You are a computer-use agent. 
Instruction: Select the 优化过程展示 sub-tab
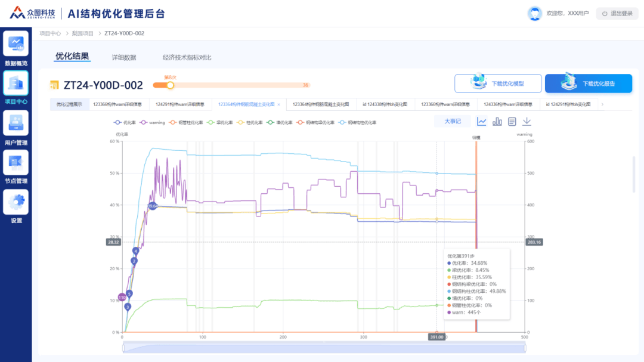[x=69, y=104]
